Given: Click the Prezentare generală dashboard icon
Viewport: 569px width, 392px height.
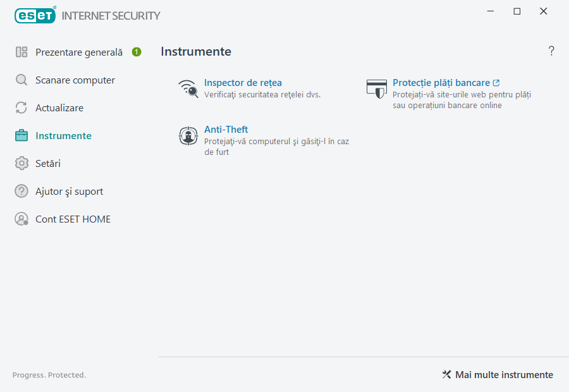Looking at the screenshot, I should 21,52.
